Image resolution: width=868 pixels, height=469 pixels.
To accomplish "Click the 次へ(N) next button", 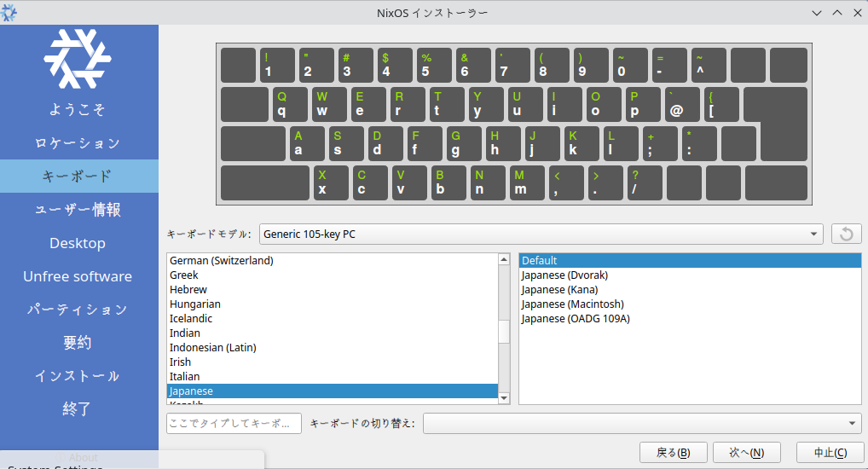I will (747, 453).
